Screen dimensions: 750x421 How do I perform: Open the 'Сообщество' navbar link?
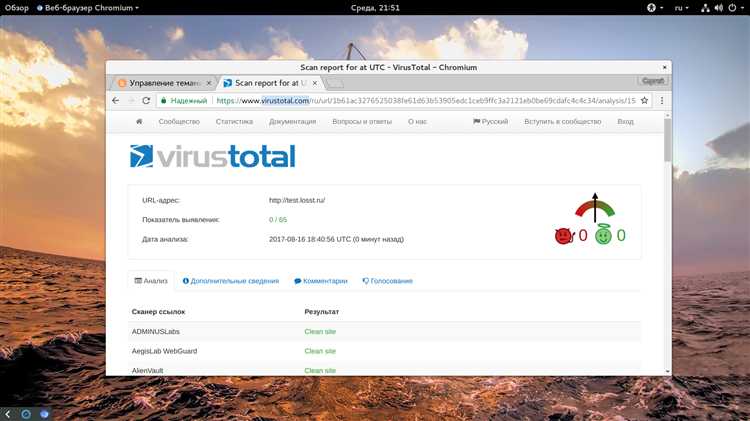point(179,122)
